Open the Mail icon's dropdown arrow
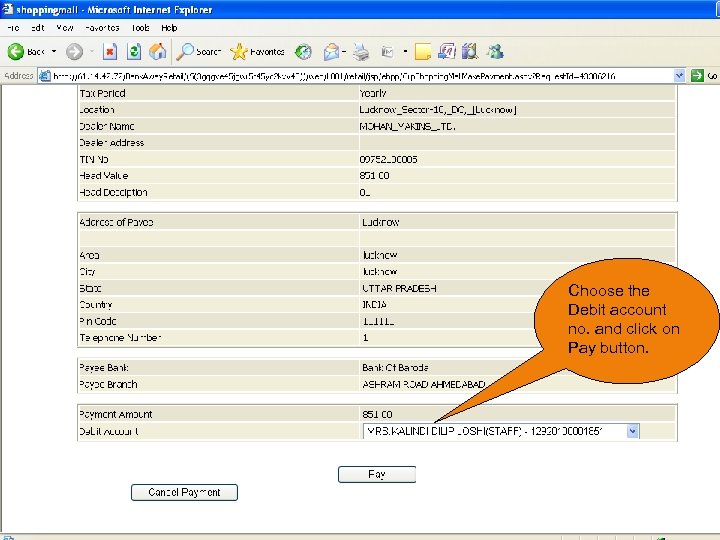This screenshot has height=540, width=720. coord(344,52)
